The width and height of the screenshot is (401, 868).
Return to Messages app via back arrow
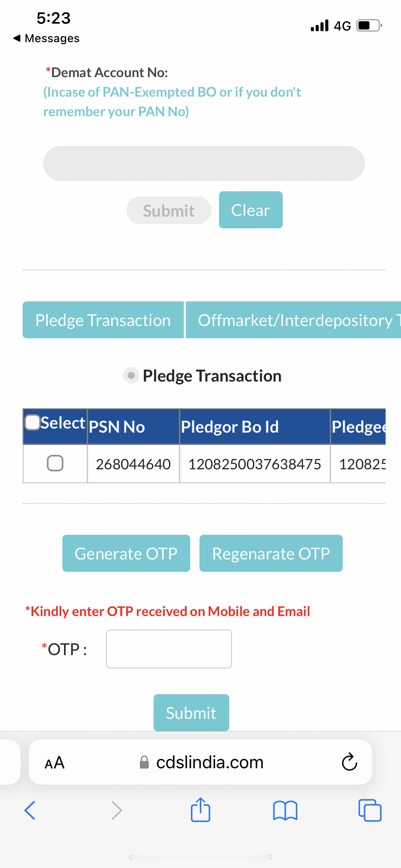pos(46,38)
